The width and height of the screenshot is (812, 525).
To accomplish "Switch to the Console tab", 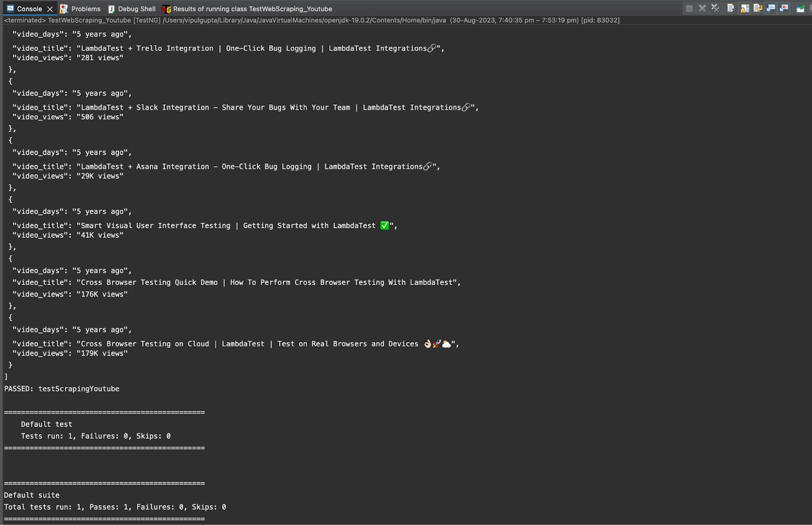I will [x=29, y=9].
